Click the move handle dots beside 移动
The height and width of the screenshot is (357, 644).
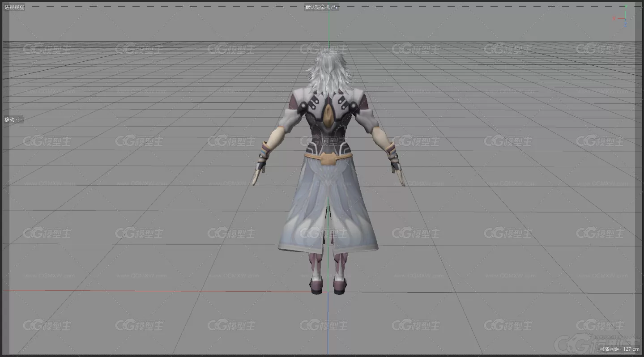point(19,119)
